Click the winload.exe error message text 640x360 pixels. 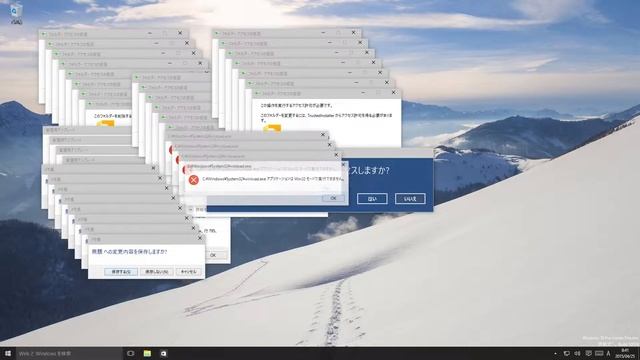pyautogui.click(x=273, y=179)
